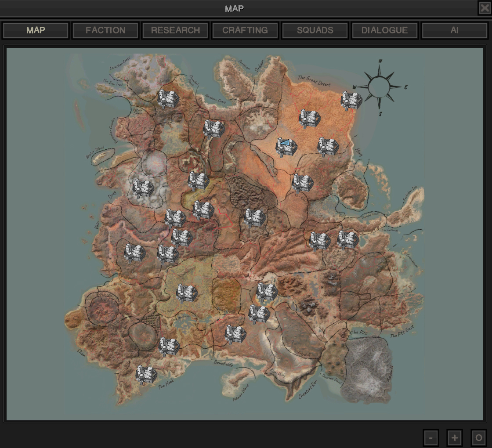Switch to the AI tab
The image size is (492, 448).
click(x=454, y=30)
